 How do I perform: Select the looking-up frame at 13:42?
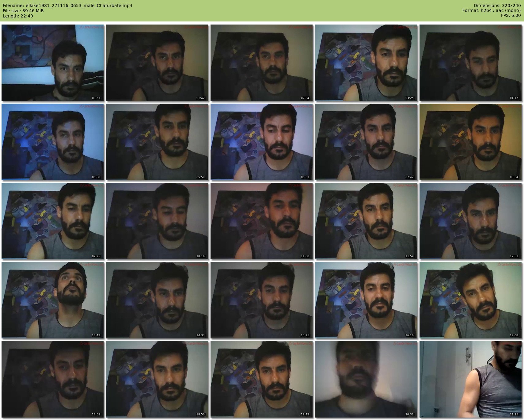pyautogui.click(x=52, y=300)
